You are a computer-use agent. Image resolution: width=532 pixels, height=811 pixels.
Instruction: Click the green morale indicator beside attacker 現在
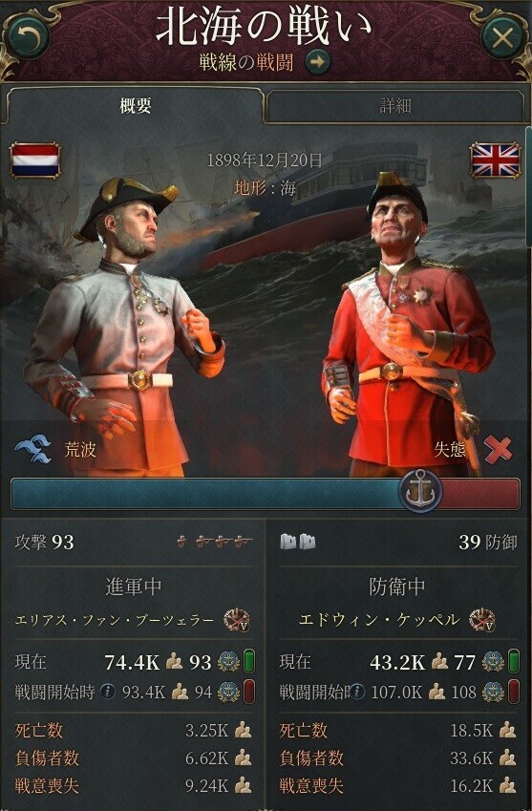248,662
